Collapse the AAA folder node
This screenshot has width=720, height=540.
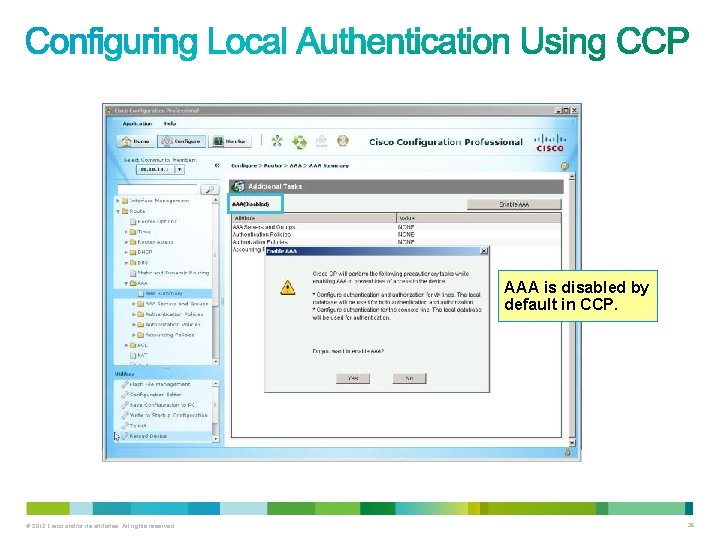(126, 283)
